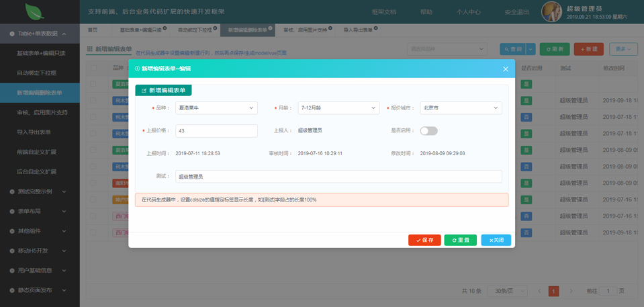The width and height of the screenshot is (644, 307).
Task: Expand the 测试完整示例 sidebar menu
Action: click(40, 191)
